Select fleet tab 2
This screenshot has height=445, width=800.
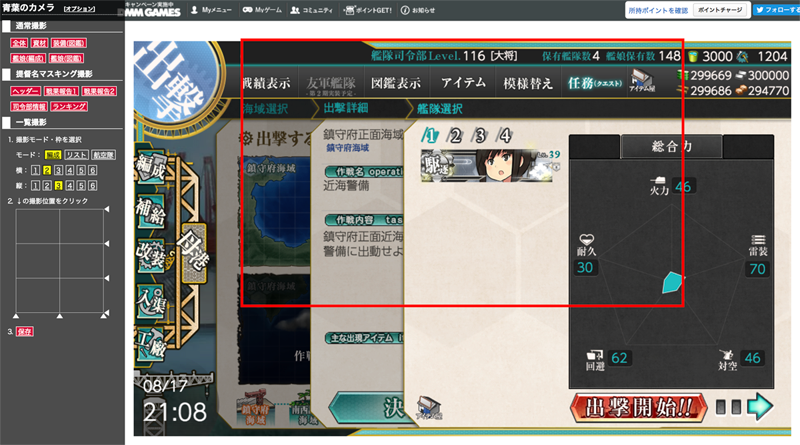(455, 135)
